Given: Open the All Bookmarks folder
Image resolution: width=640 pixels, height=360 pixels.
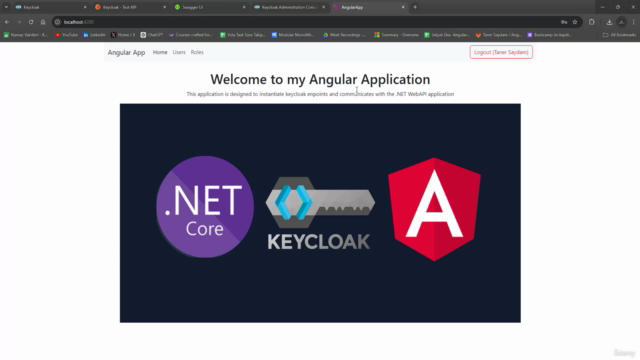Looking at the screenshot, I should 619,35.
